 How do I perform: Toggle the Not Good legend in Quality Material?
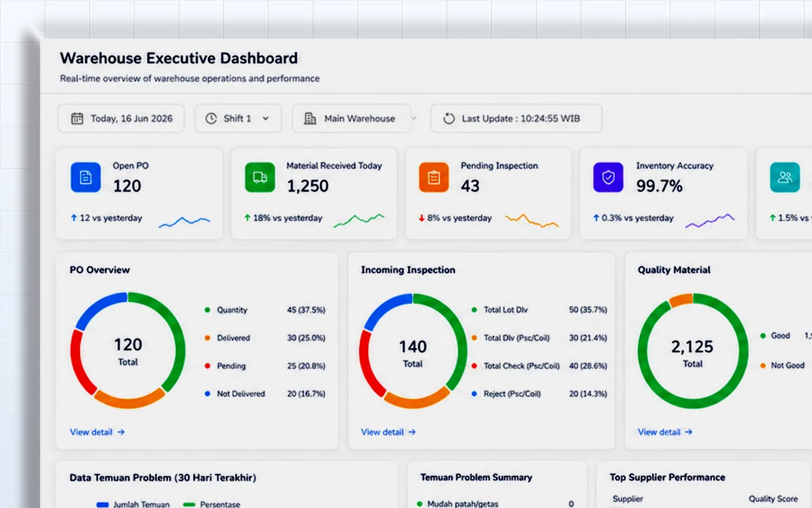click(782, 366)
